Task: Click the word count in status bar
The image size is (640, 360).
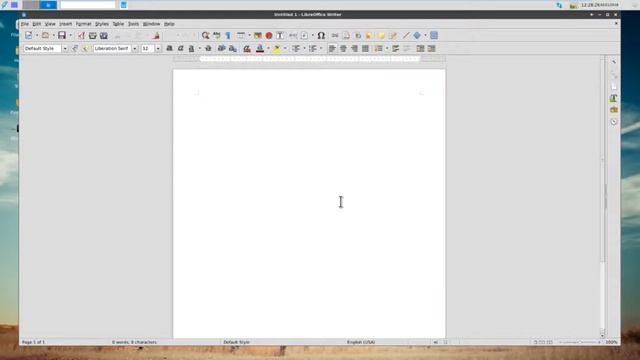Action: point(134,342)
